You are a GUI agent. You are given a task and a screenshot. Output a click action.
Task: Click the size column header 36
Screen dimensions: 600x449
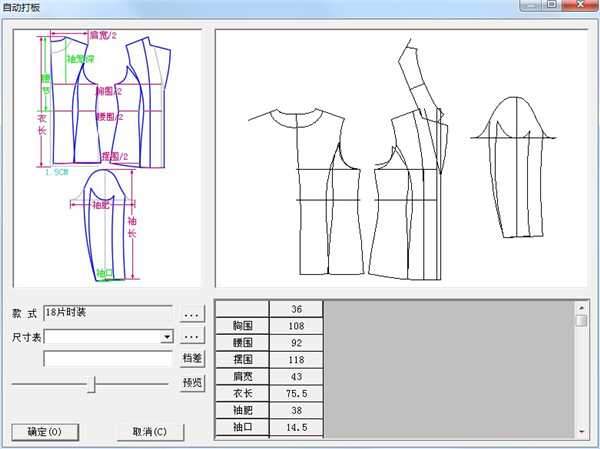pos(296,309)
